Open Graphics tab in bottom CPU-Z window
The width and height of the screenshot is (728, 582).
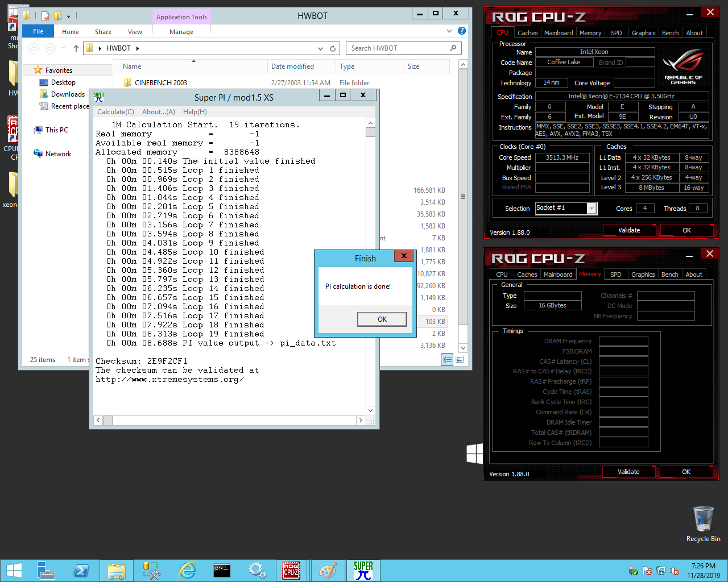643,275
